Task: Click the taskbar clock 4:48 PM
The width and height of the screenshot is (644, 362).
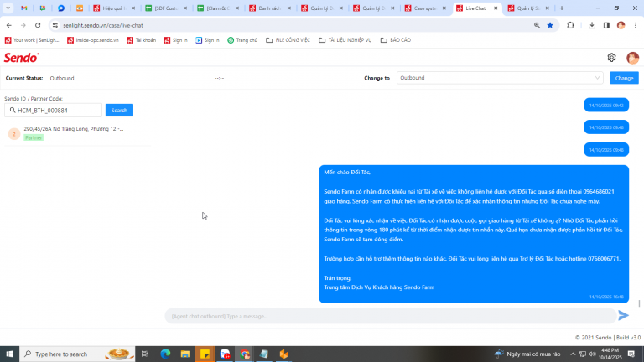Action: coord(610,354)
